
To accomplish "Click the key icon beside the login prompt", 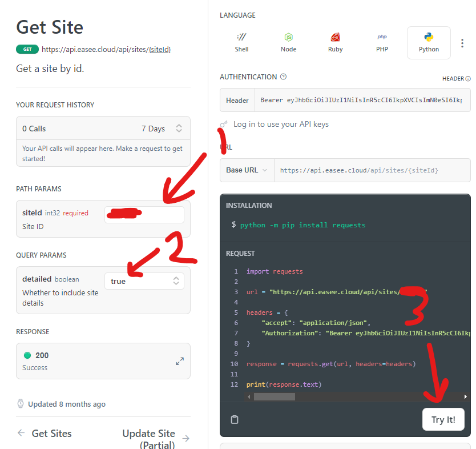I will [x=224, y=123].
